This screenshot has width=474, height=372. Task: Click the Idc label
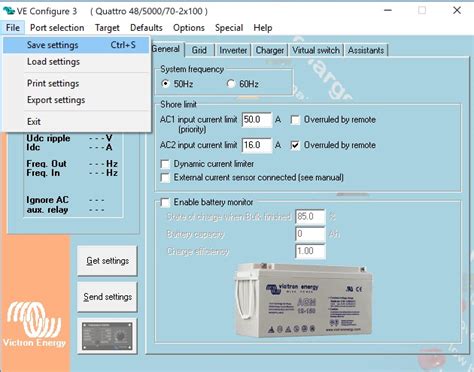(x=33, y=147)
